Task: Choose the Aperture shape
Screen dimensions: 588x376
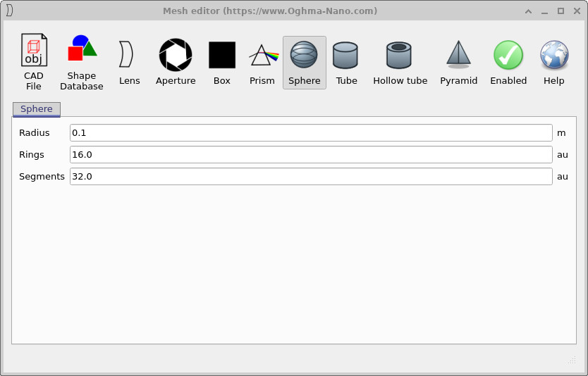Action: click(176, 62)
